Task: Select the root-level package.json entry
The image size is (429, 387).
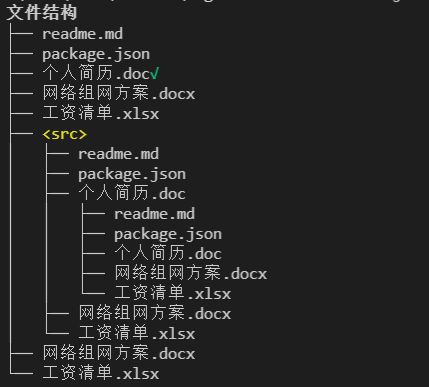Action: coord(96,54)
